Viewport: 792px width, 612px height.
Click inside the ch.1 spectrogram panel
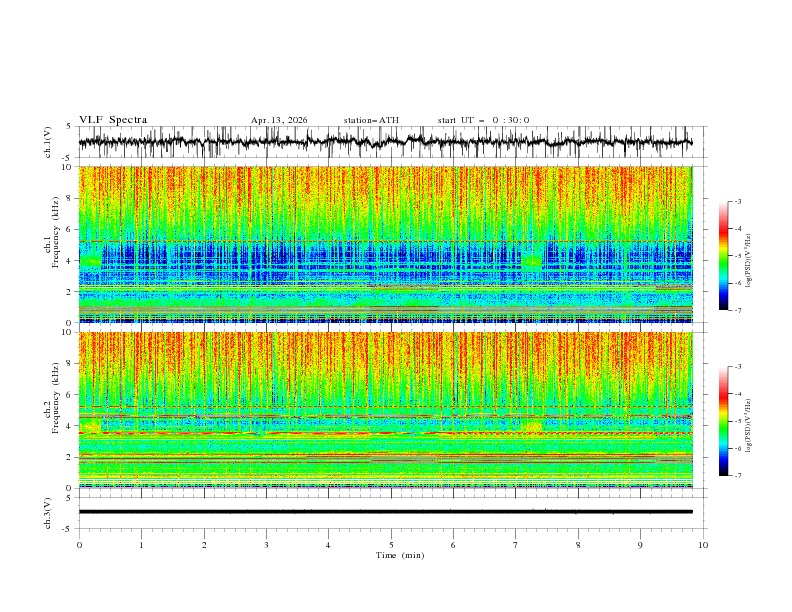click(x=386, y=244)
